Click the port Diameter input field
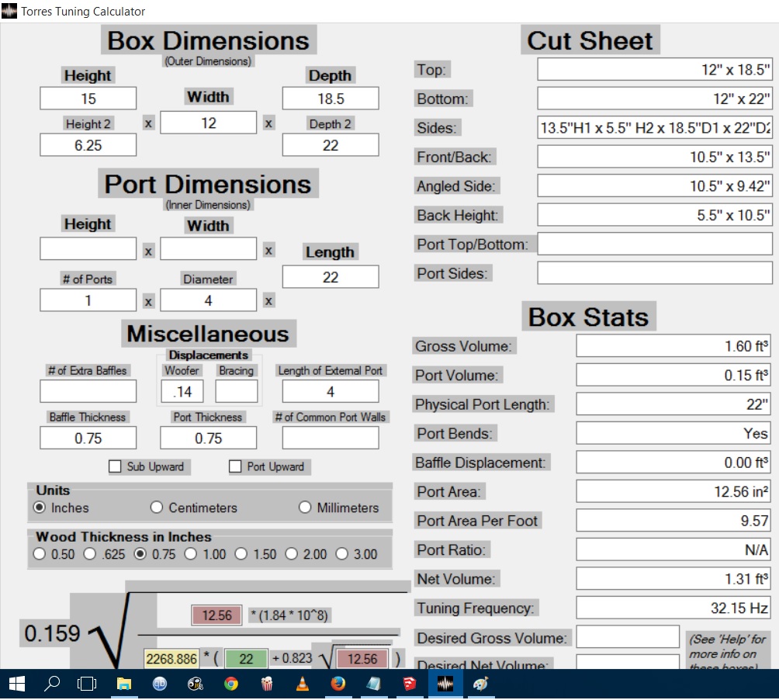Screen dimensions: 779x700 pyautogui.click(x=208, y=300)
